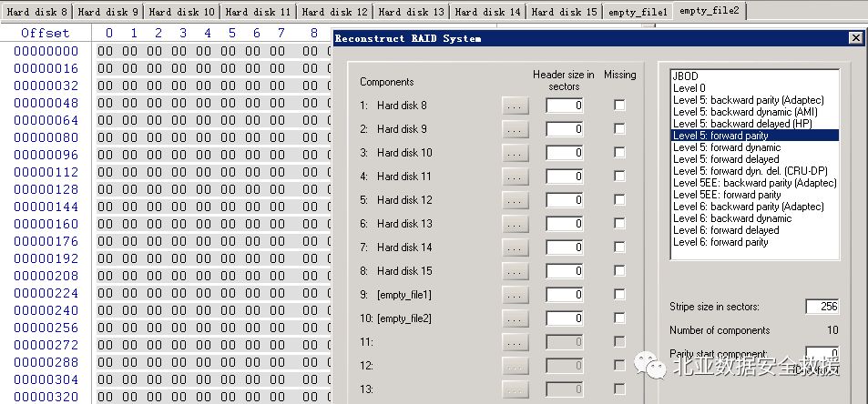
Task: Pick Level 5: forward dyn. del. (CRU-DP)
Action: tap(755, 171)
